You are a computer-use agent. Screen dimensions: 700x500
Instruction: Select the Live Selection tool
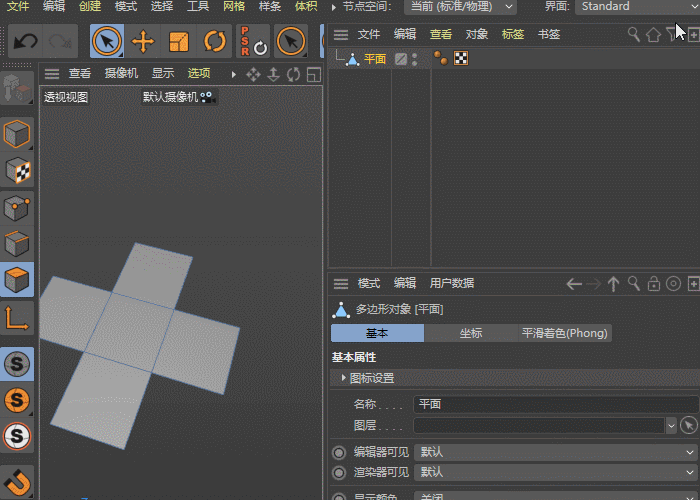(107, 42)
